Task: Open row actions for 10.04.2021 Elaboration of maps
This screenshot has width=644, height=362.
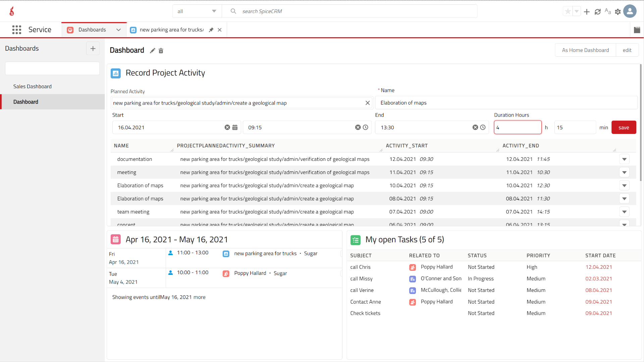Action: pyautogui.click(x=624, y=185)
